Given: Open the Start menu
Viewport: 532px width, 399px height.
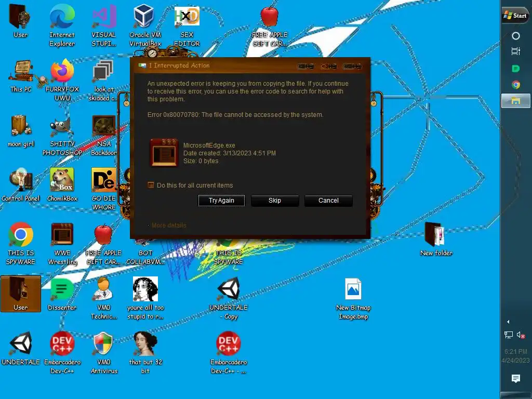Looking at the screenshot, I should pyautogui.click(x=515, y=15).
